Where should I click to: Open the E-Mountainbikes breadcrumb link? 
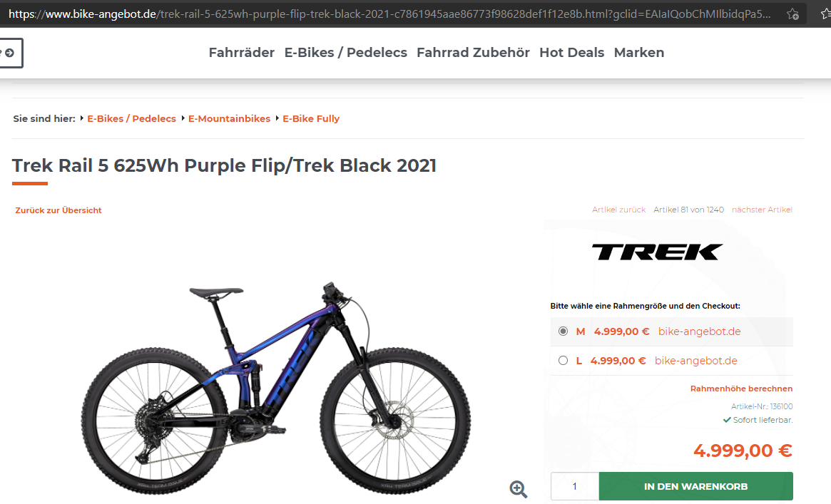tap(230, 118)
